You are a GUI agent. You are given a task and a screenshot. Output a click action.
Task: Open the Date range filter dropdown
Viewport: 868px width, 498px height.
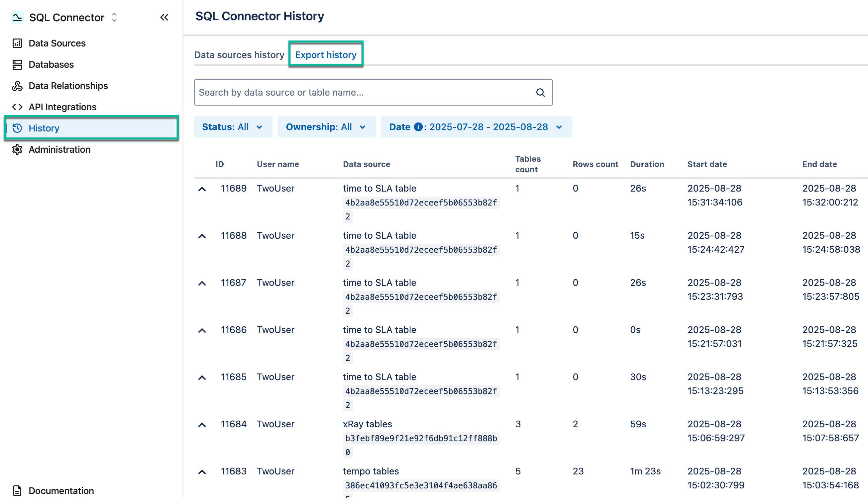[x=477, y=126]
